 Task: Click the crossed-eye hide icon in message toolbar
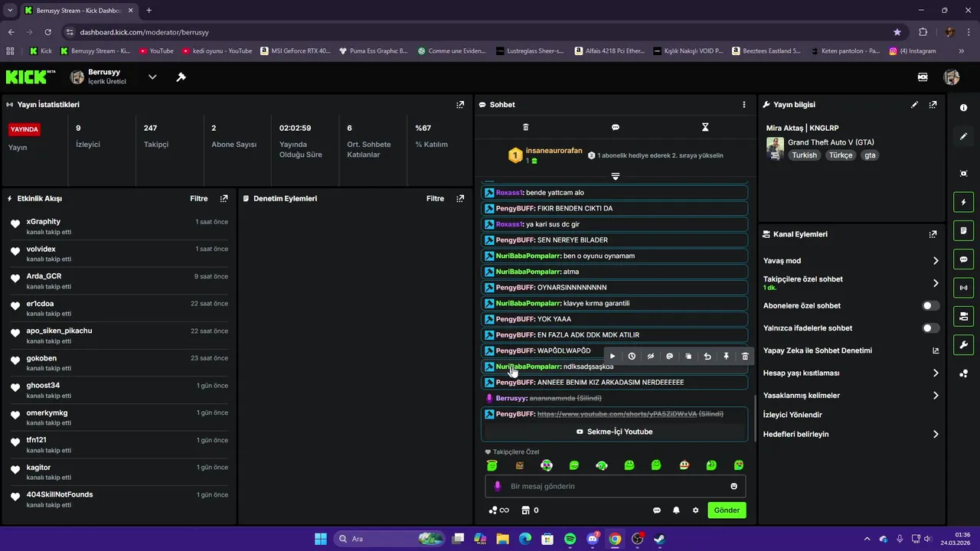(651, 356)
